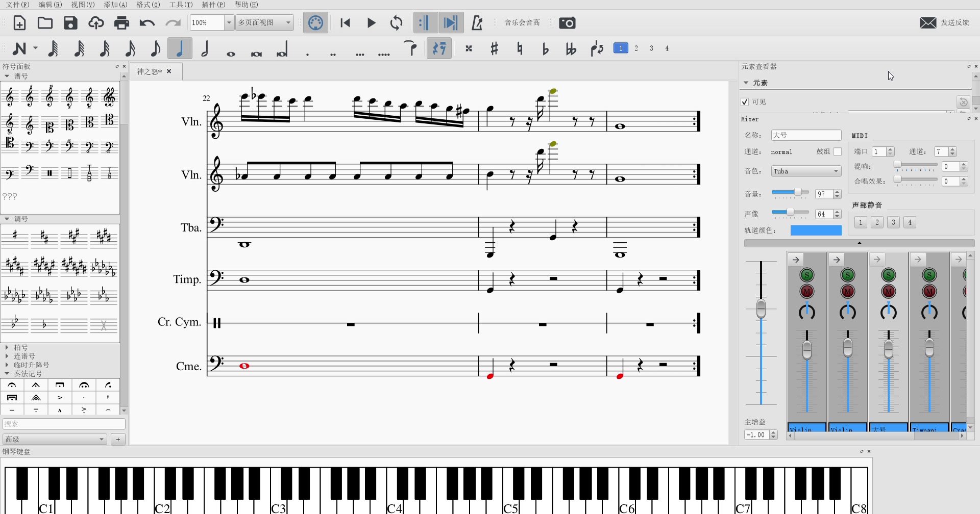Apply sharp accidental

(494, 48)
